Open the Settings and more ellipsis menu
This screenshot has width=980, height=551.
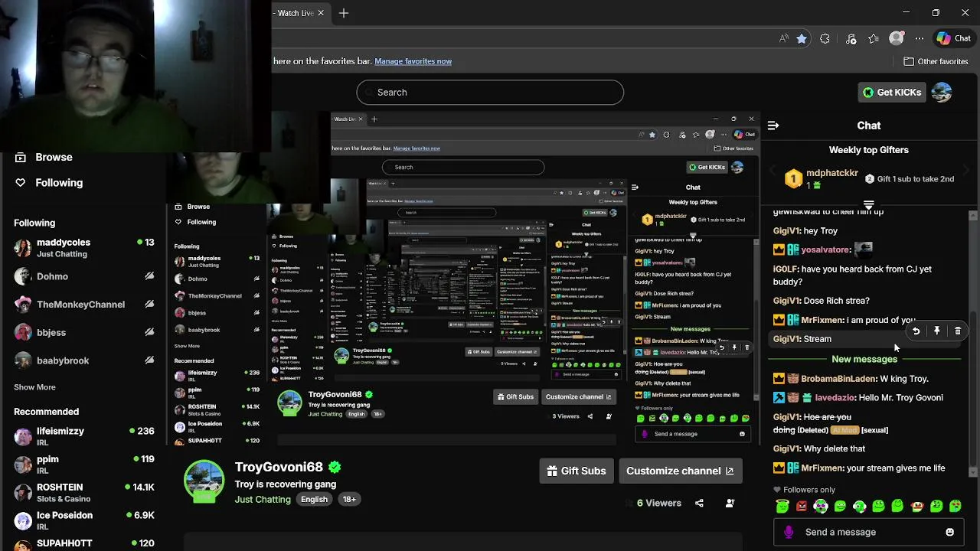click(x=920, y=38)
